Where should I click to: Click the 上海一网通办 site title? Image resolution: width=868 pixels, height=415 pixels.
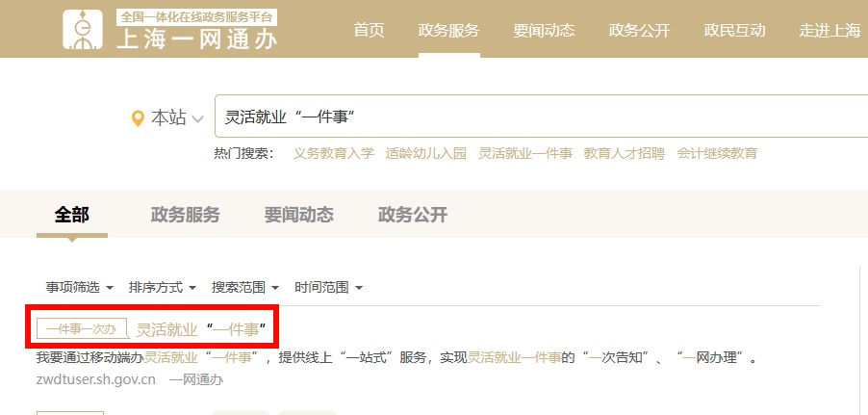click(196, 39)
